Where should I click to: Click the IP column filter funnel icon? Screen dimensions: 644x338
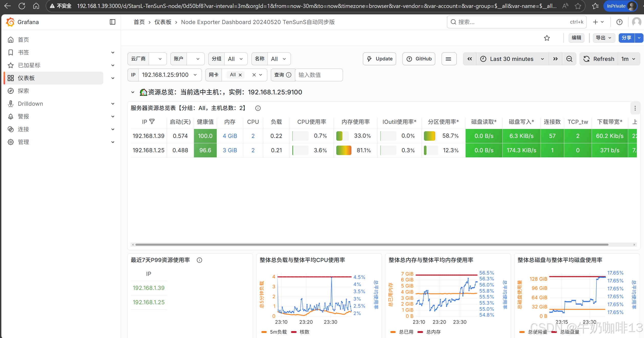tap(152, 122)
